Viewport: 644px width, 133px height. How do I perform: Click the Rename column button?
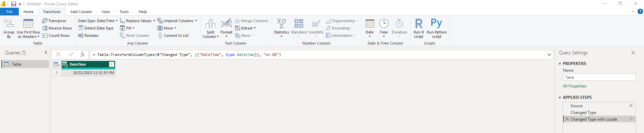88,36
